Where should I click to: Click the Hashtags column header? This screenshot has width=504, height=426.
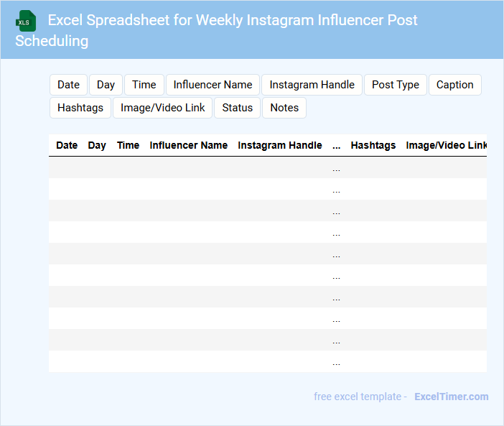click(373, 145)
